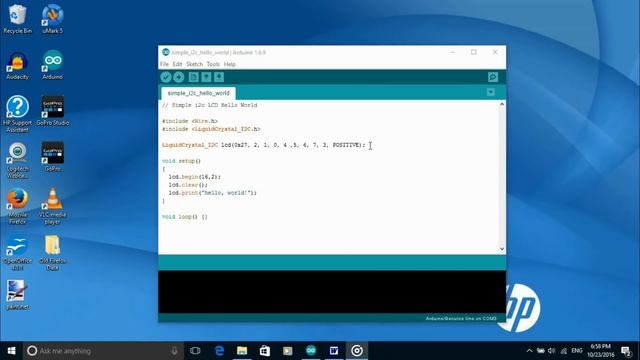Open the Windows Store taskbar icon
Image resolution: width=640 pixels, height=360 pixels.
click(265, 351)
